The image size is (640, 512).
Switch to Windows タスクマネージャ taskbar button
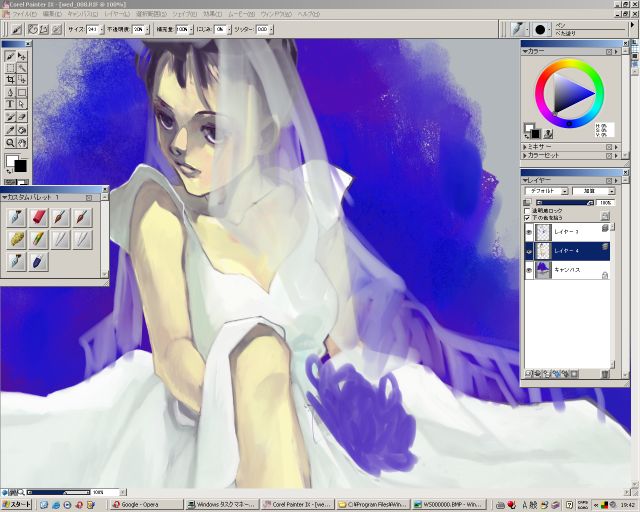click(222, 505)
